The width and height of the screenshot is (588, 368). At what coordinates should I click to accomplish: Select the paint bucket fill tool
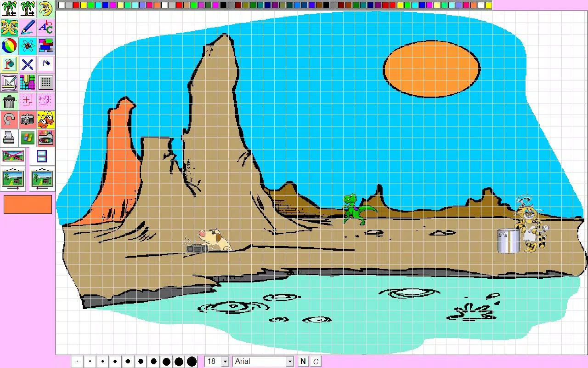[x=9, y=64]
